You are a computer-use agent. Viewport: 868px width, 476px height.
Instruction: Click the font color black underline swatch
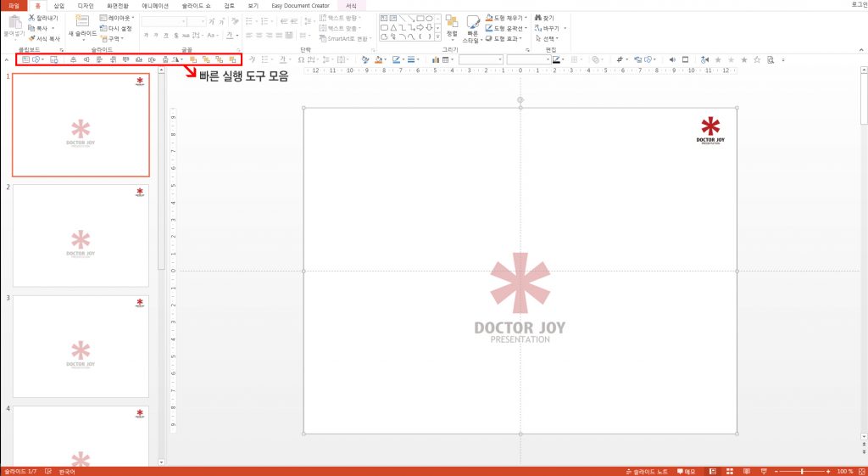[x=556, y=59]
